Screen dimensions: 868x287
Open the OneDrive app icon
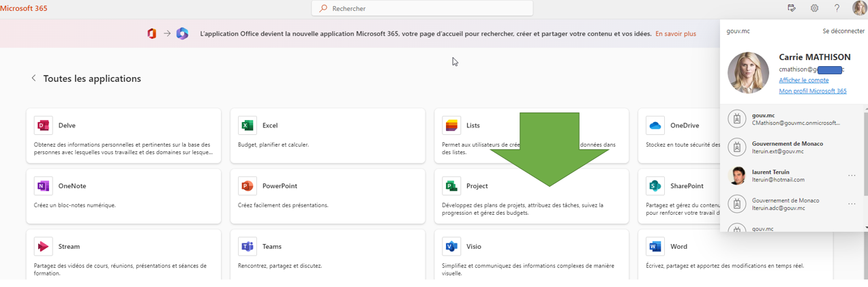[x=655, y=125]
